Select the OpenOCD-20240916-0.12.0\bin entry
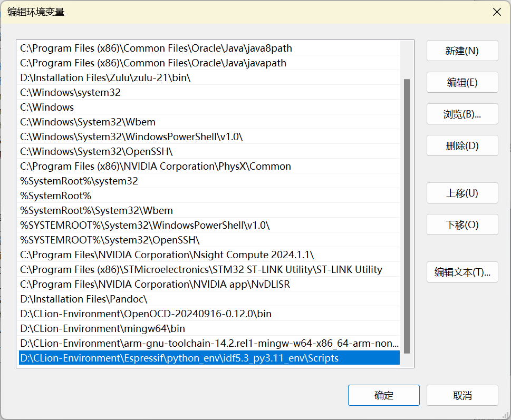The width and height of the screenshot is (511, 420). 209,314
